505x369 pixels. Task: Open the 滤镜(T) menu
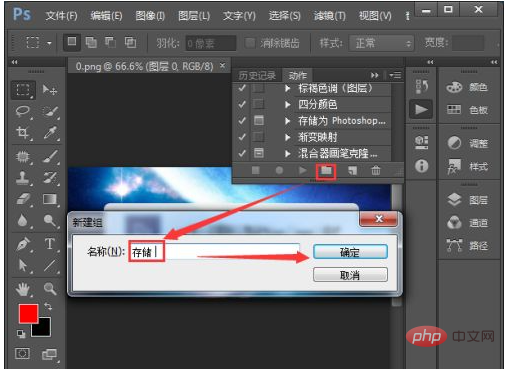tap(329, 16)
